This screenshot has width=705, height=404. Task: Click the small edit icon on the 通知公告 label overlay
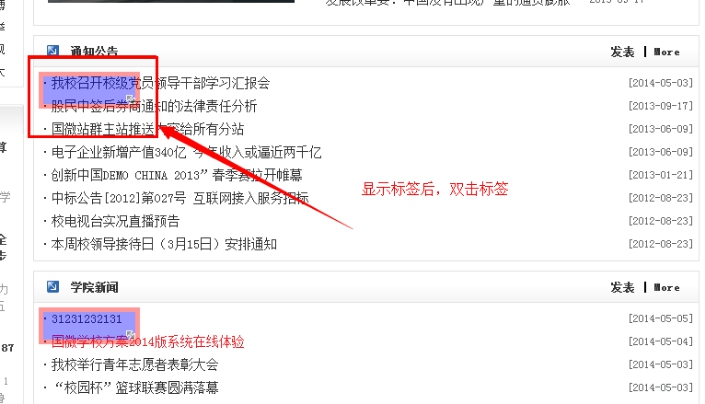tap(130, 98)
